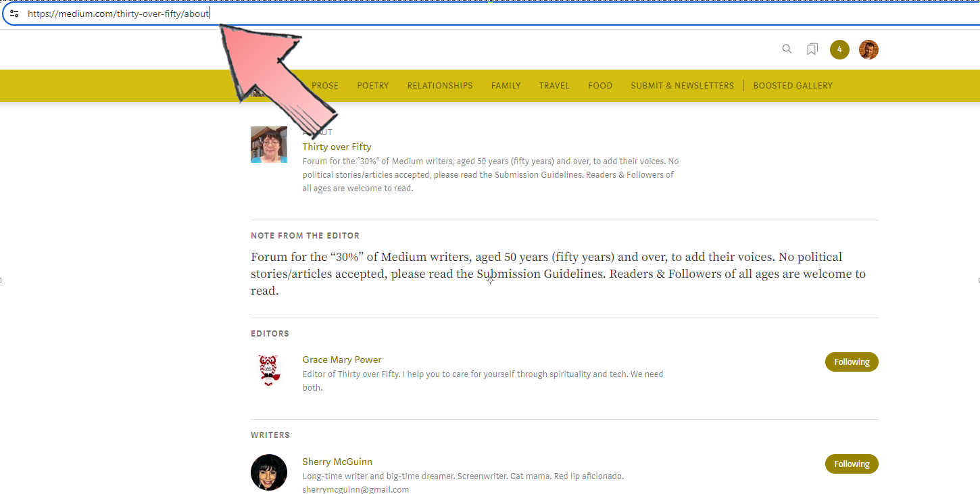Open Medium search magnifier icon
The image size is (980, 494).
[787, 49]
